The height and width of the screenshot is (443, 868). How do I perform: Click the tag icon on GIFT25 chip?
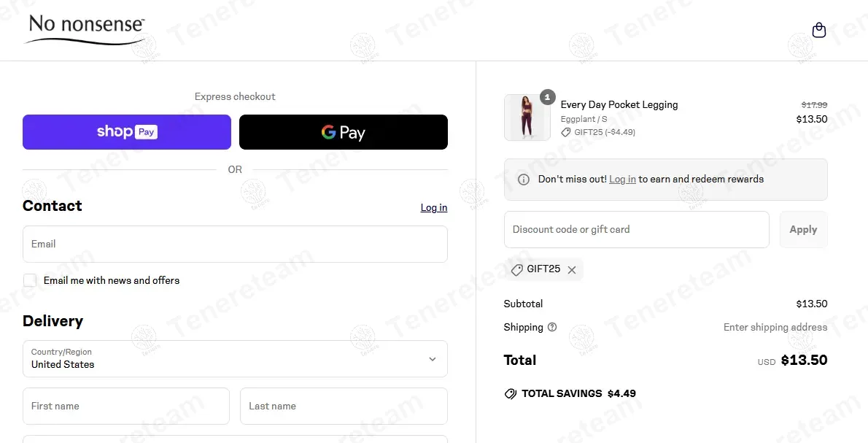(517, 269)
